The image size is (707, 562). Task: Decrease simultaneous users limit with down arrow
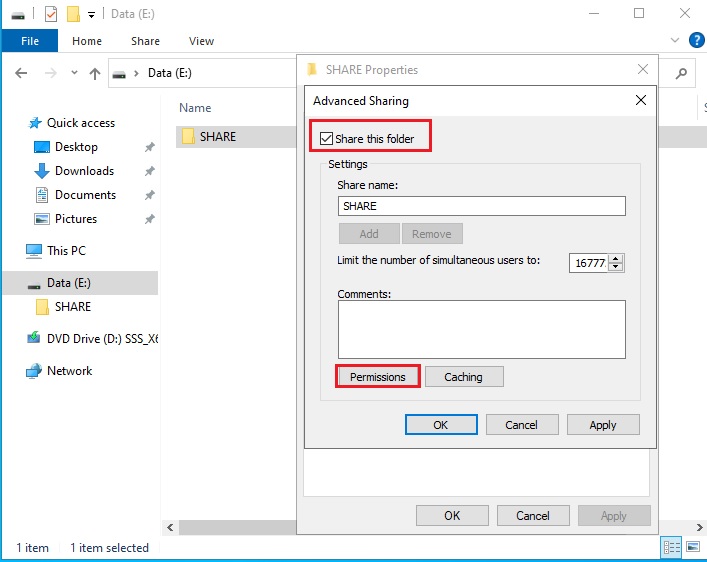coord(616,267)
